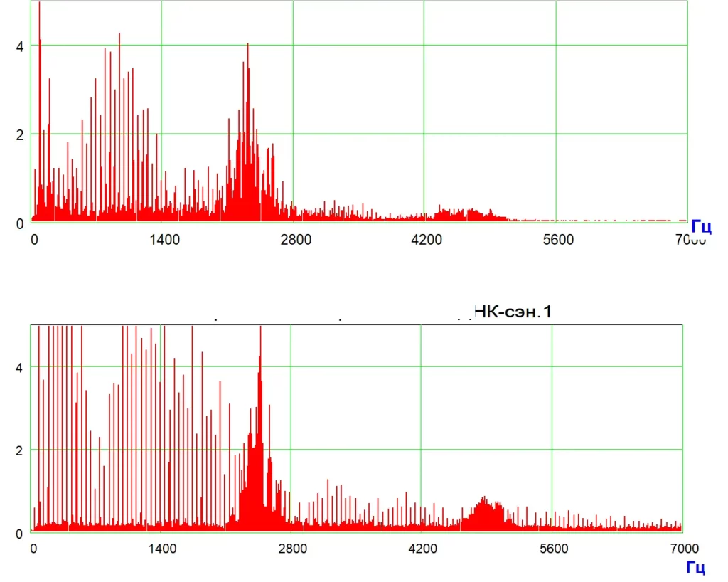Image resolution: width=728 pixels, height=582 pixels.
Task: Click the НК-сэн.1 title above the bottom chart
Action: 512,311
